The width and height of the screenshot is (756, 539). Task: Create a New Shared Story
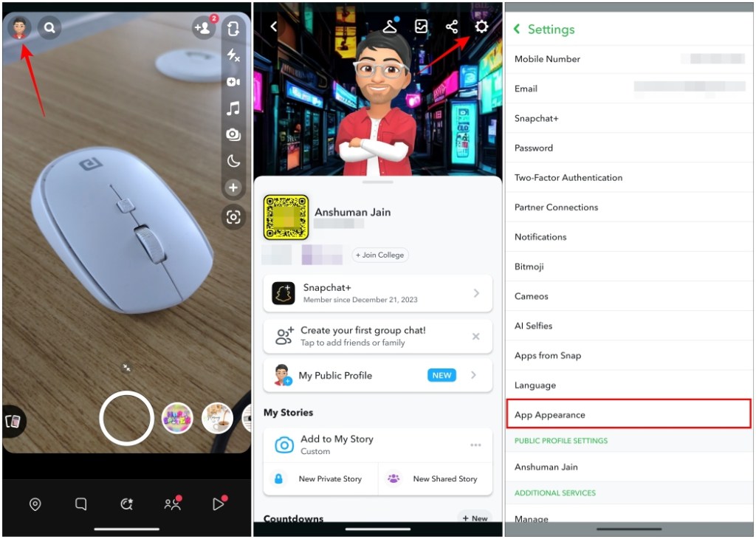(436, 478)
